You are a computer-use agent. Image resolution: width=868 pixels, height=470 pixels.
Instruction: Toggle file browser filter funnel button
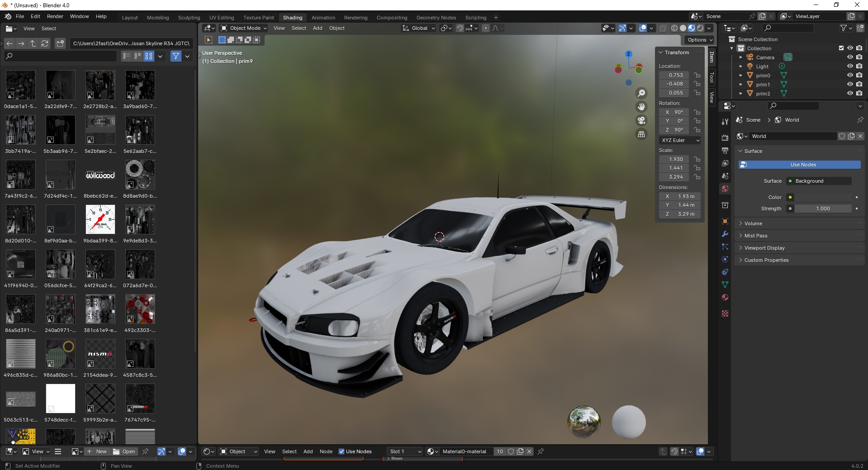pos(175,56)
